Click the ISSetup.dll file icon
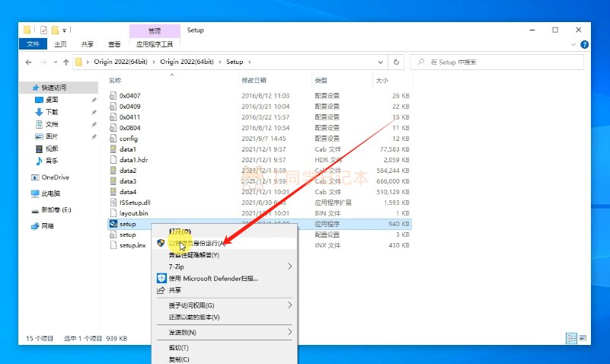Screen dimensions: 610x364 point(113,203)
